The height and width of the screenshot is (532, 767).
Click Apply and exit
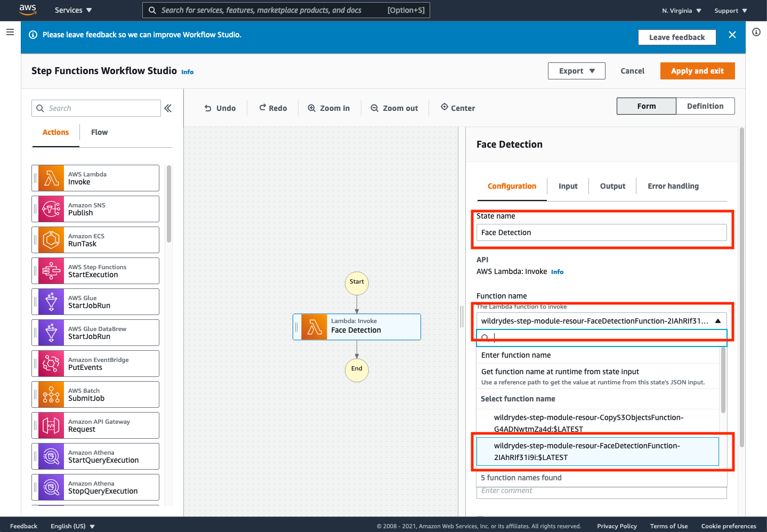(x=697, y=71)
